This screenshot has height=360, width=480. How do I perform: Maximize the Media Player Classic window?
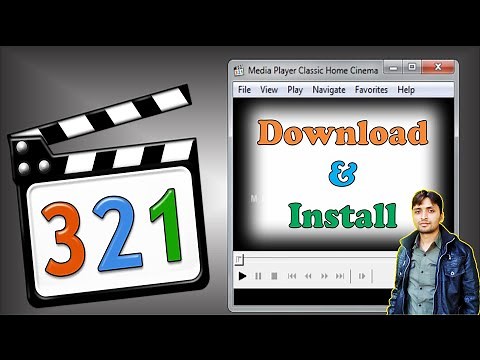pyautogui.click(x=412, y=67)
